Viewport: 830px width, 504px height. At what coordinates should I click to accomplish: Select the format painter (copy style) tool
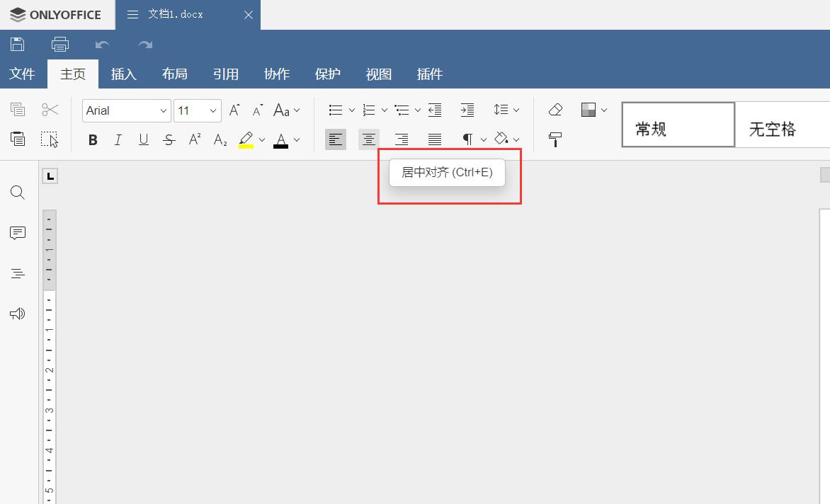point(555,139)
